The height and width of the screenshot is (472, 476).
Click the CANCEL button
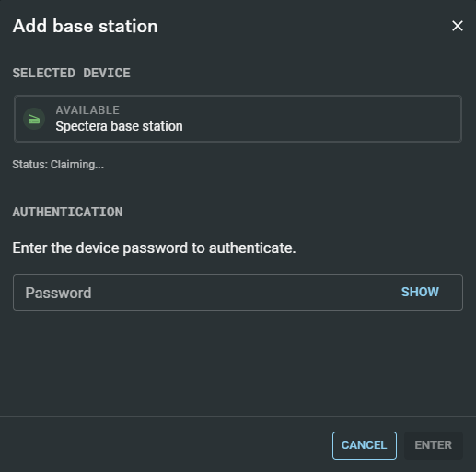pos(365,445)
